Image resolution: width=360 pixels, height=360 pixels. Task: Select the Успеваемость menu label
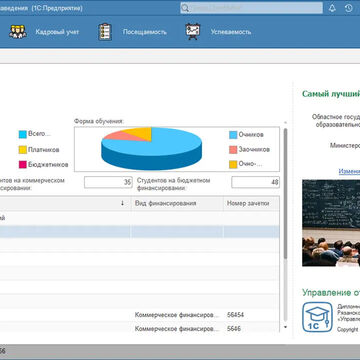coord(231,32)
